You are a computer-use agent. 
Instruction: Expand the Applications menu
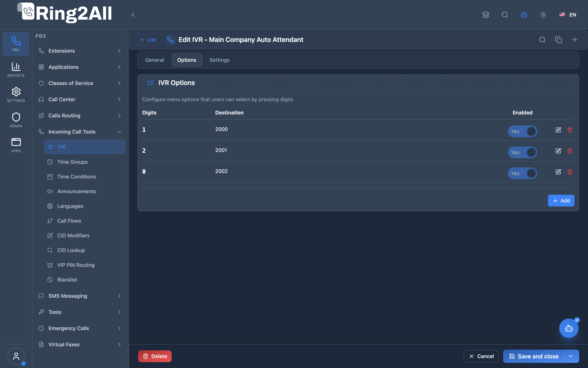[x=80, y=67]
